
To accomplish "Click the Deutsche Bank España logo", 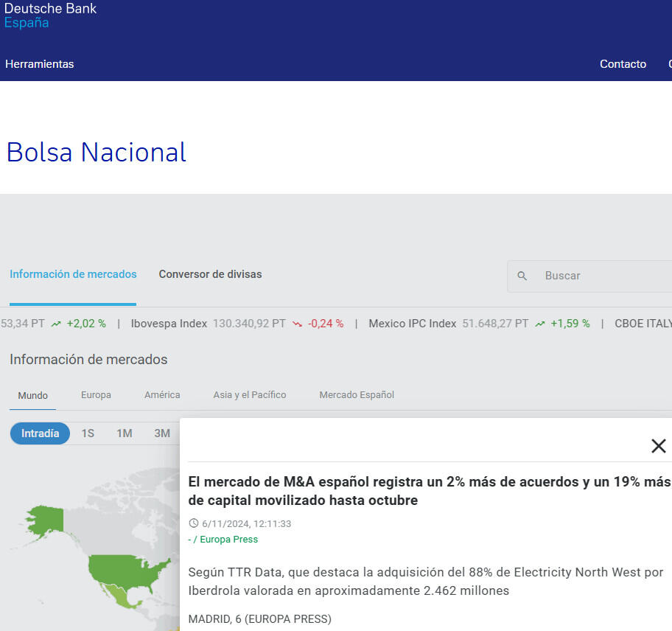I will 50,15.
